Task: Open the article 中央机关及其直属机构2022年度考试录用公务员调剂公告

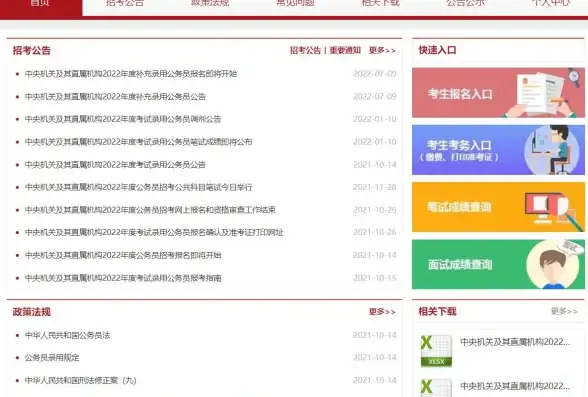Action: pyautogui.click(x=123, y=119)
